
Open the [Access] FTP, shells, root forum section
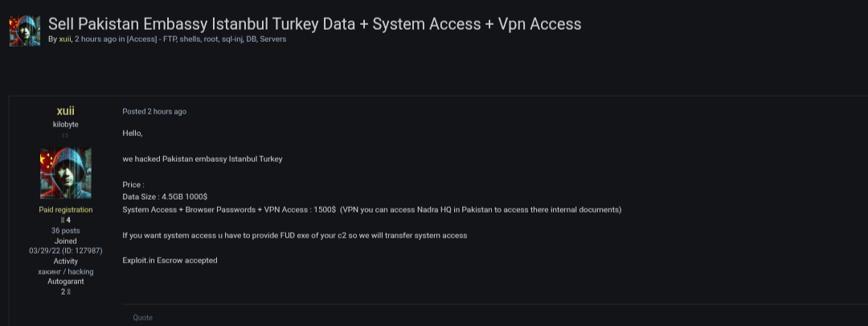tap(206, 39)
